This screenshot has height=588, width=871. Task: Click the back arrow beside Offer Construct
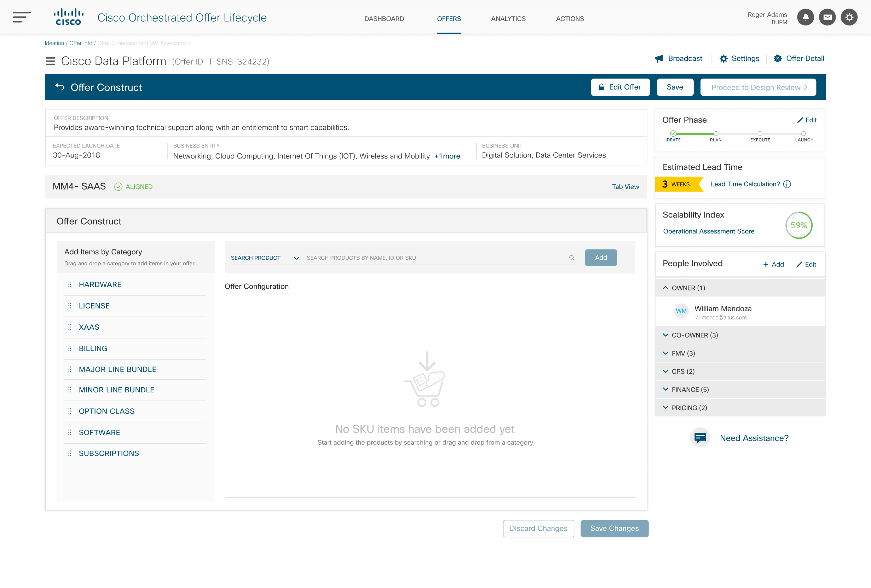59,87
